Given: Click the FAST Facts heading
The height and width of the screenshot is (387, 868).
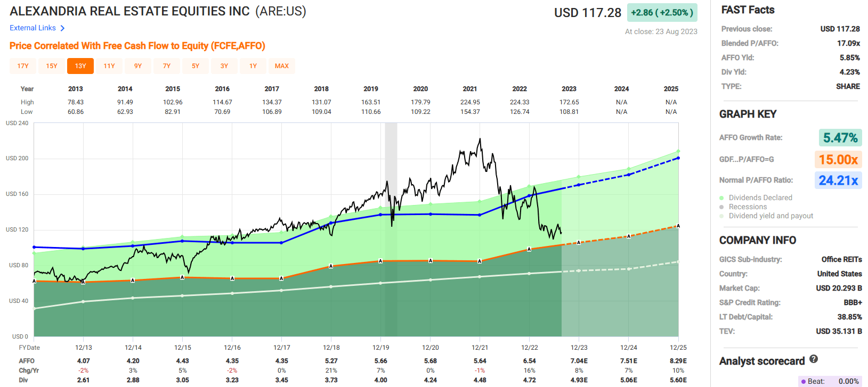Looking at the screenshot, I should pyautogui.click(x=748, y=10).
